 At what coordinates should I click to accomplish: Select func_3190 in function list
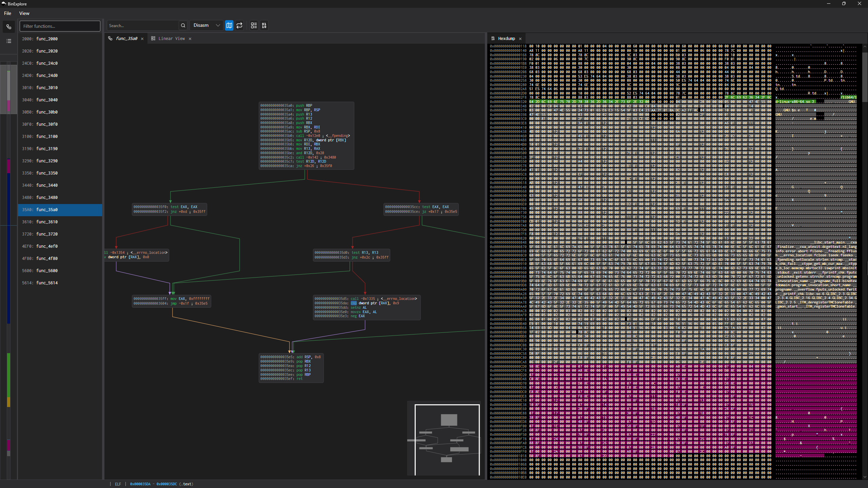(x=60, y=149)
